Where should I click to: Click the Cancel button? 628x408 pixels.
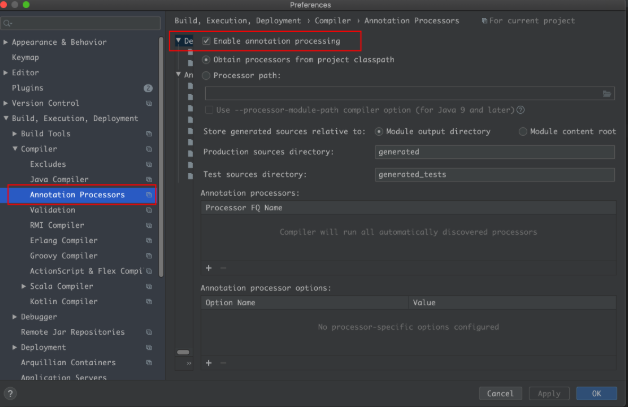(499, 394)
